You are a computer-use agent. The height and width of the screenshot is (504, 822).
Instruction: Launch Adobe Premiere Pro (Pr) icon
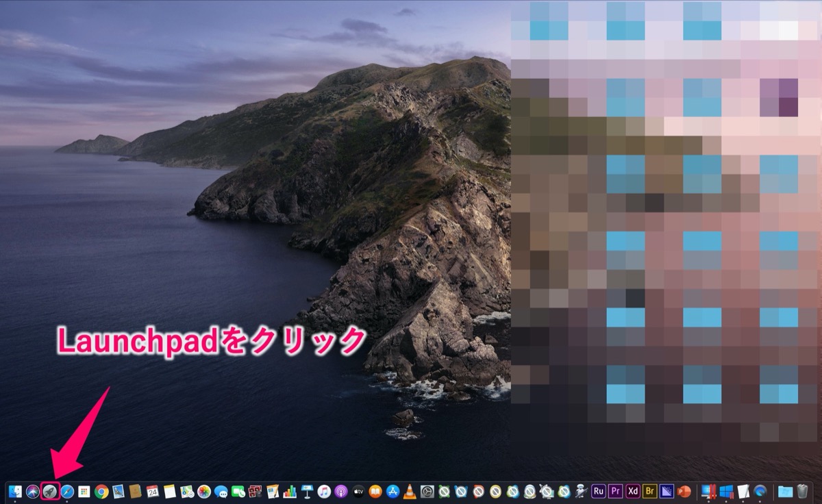[x=616, y=491]
